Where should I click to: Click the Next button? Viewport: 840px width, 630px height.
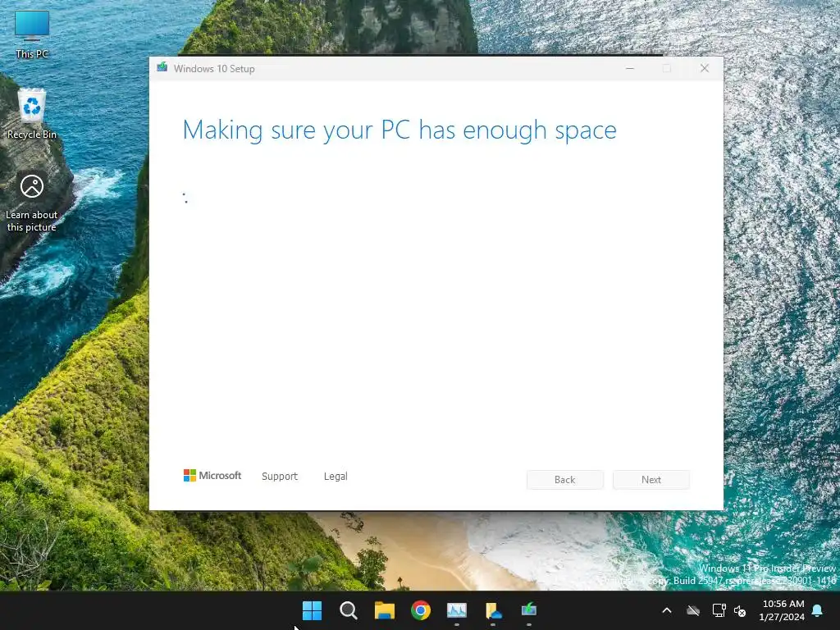click(x=651, y=479)
